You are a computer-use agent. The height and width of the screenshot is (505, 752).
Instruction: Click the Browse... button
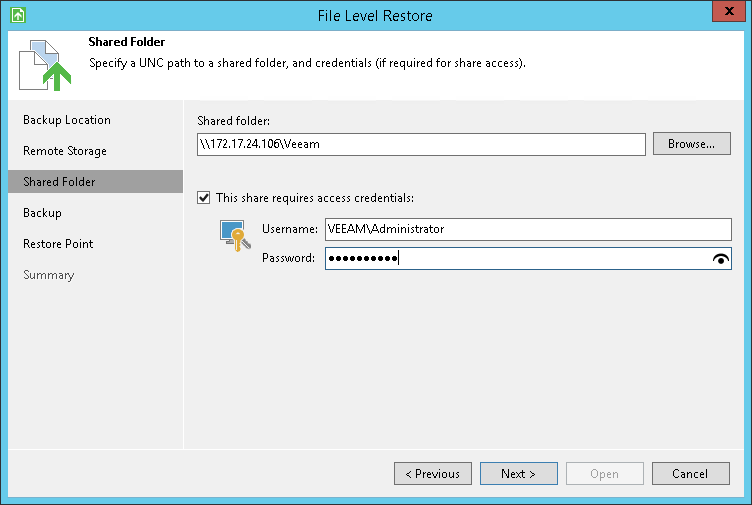tap(691, 144)
